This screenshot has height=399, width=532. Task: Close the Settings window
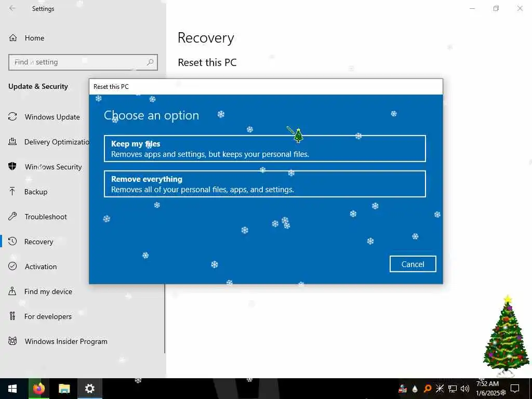(520, 8)
